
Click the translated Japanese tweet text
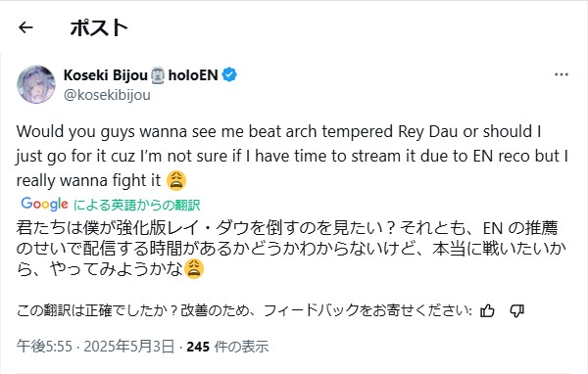click(291, 249)
